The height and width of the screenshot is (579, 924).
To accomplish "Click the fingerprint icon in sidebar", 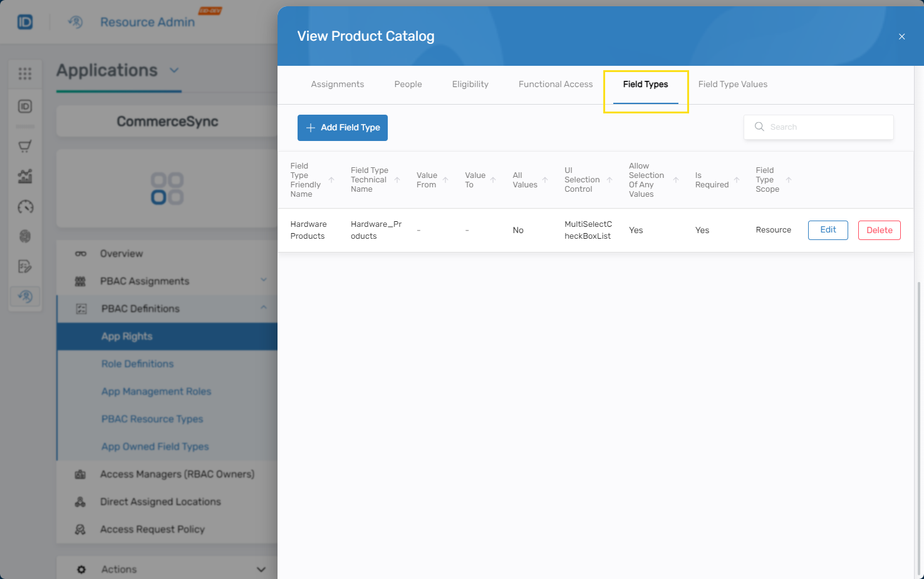I will pos(25,236).
